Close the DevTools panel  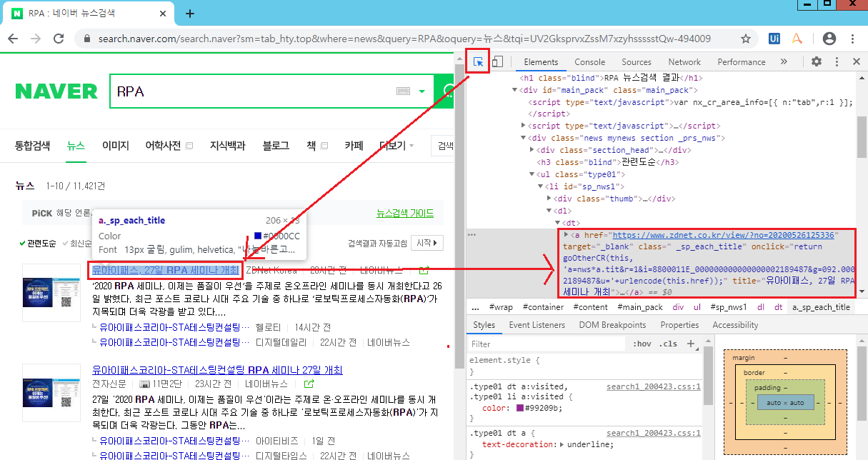pos(856,62)
